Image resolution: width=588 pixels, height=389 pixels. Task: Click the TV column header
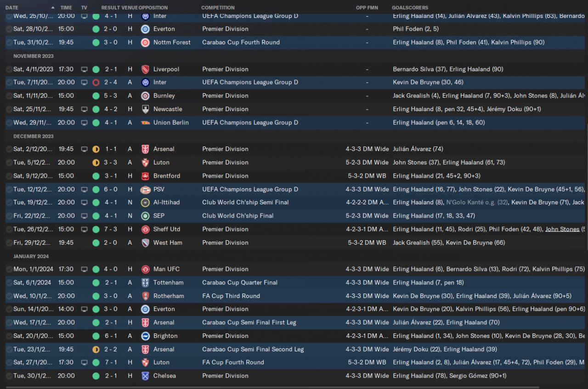[84, 8]
